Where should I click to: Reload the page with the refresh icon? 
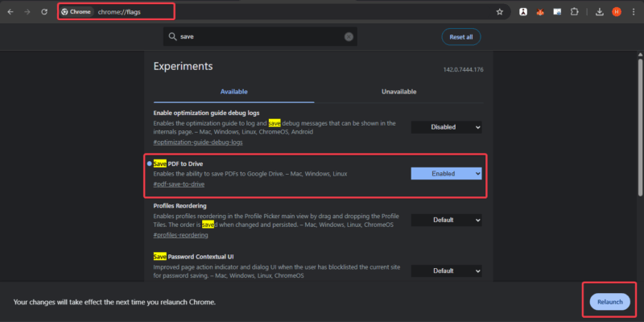click(43, 12)
